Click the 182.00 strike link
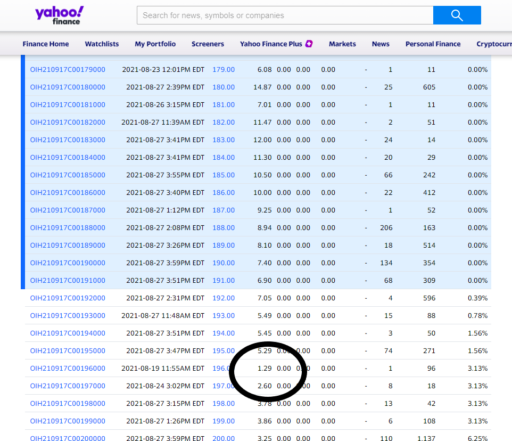The height and width of the screenshot is (441, 512). [x=224, y=122]
